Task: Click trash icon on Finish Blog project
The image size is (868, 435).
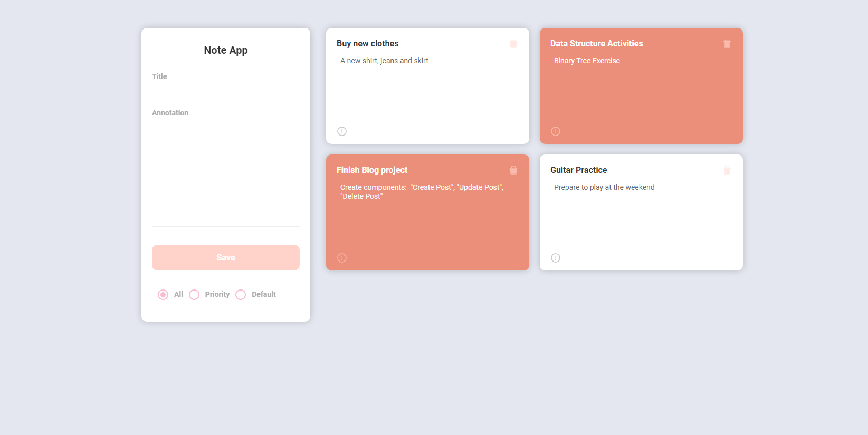Action: click(x=513, y=170)
